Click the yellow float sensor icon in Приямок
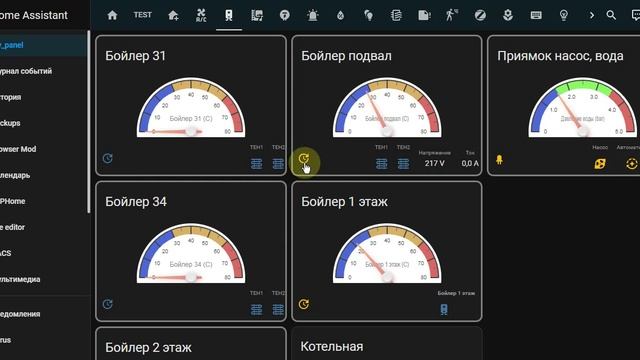This screenshot has width=640, height=360. click(499, 160)
